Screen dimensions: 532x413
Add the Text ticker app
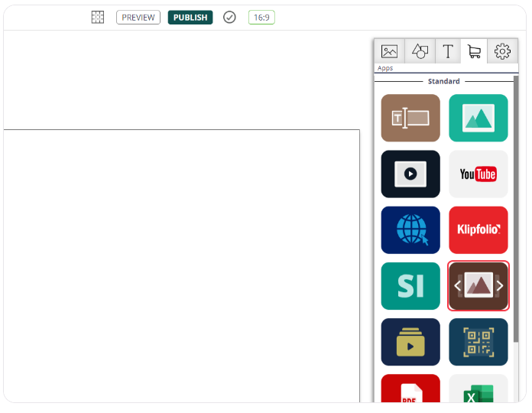(410, 118)
